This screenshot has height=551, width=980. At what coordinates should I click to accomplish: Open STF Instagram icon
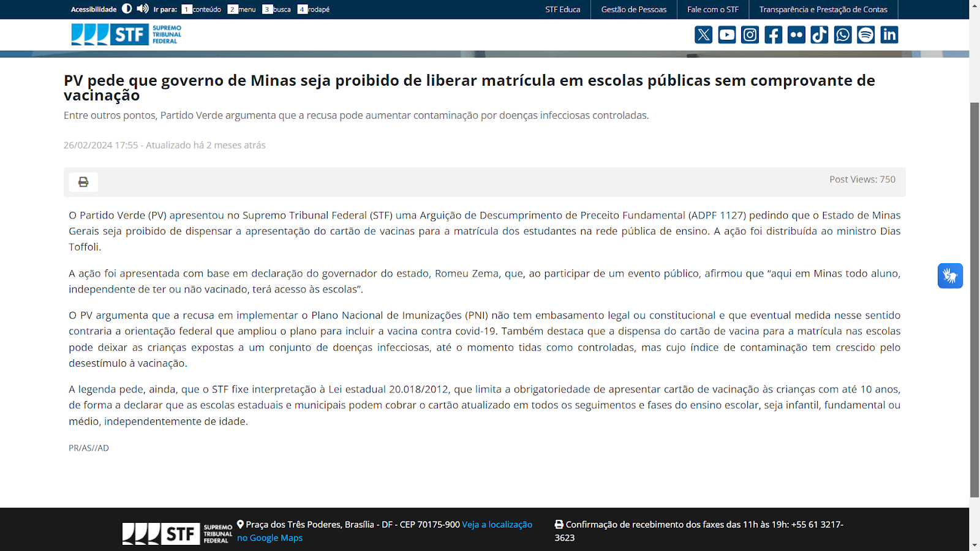coord(750,35)
